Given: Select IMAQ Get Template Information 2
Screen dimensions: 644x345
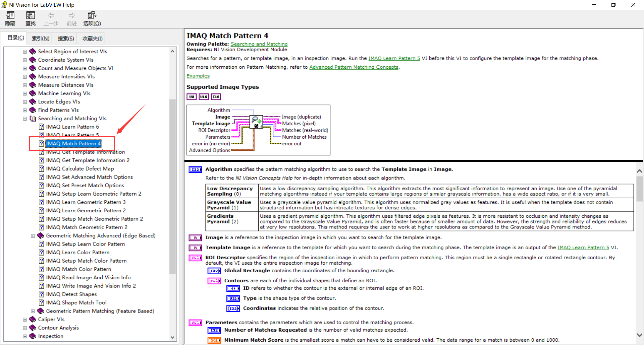Looking at the screenshot, I should [x=88, y=160].
